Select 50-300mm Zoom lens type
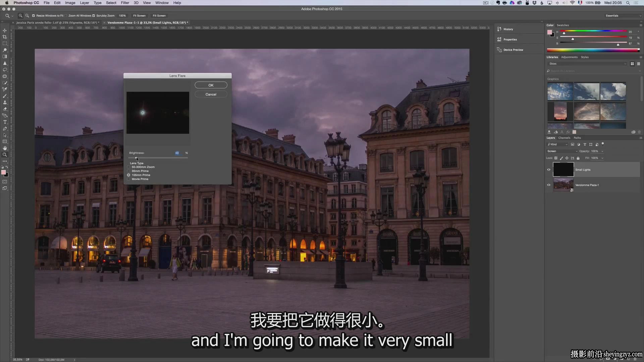This screenshot has width=644, height=362. click(128, 167)
